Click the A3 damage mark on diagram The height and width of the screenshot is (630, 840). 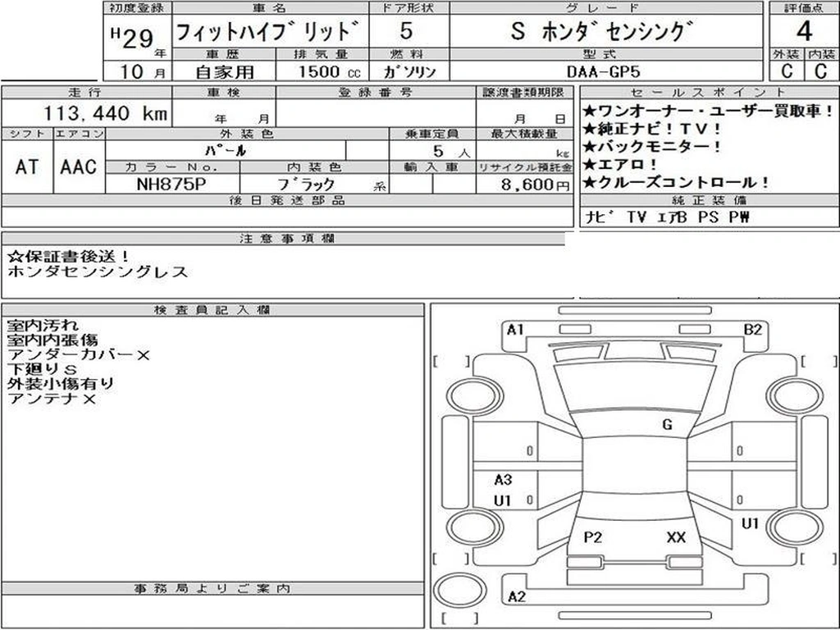tap(503, 479)
